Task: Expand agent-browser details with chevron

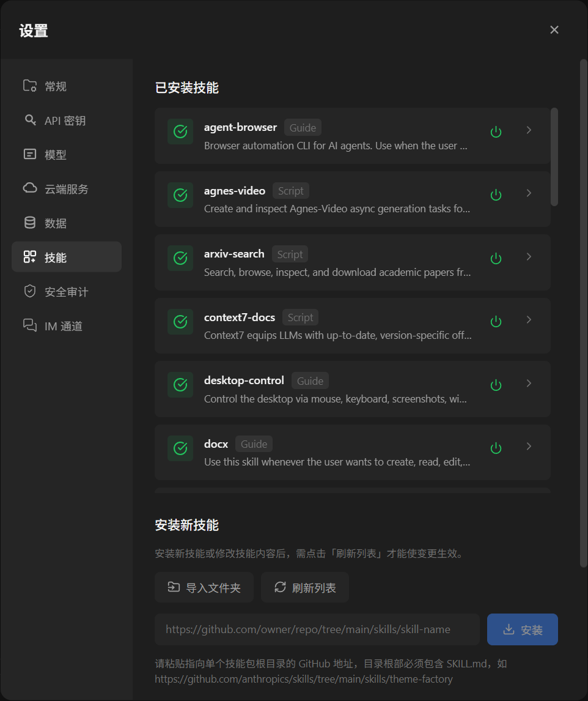Action: 529,130
